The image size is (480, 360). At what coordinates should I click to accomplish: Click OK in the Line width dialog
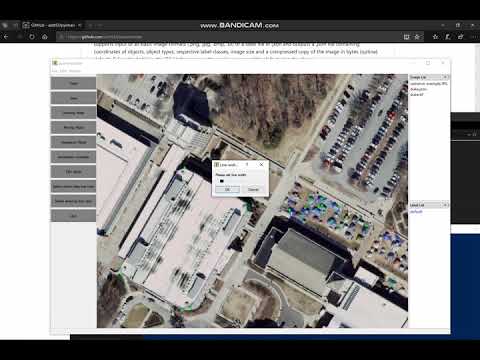tap(227, 189)
